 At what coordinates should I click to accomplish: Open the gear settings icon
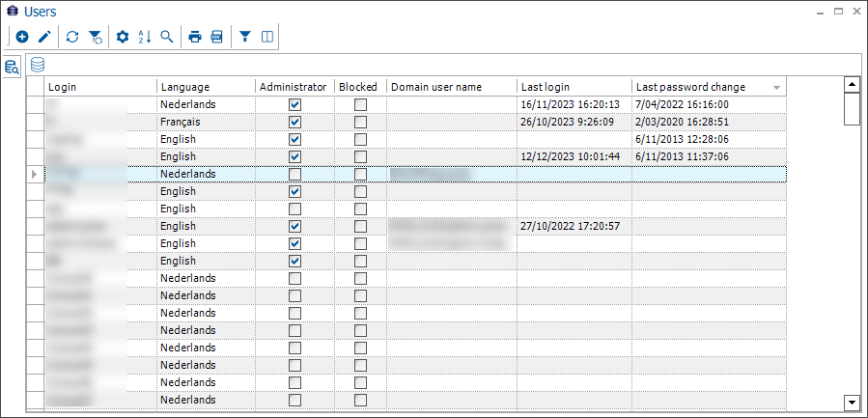click(123, 37)
